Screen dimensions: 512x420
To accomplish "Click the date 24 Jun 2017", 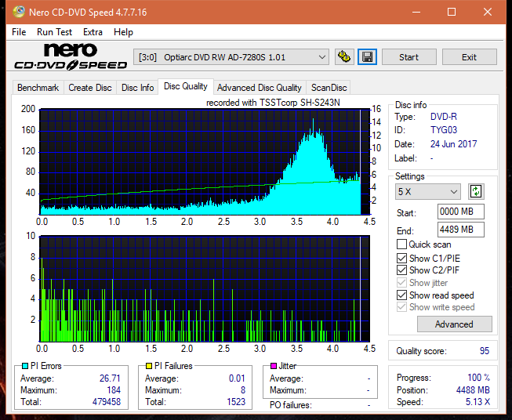I will 453,144.
